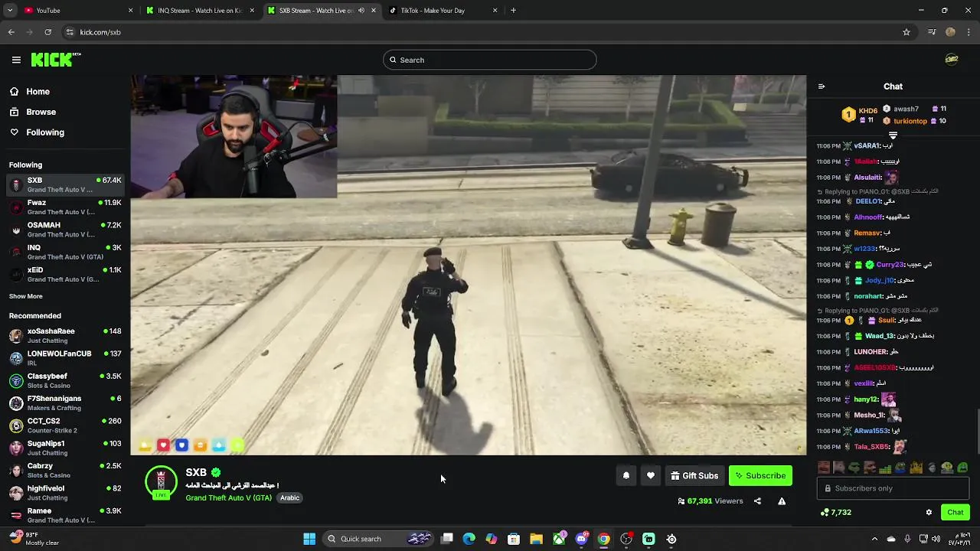
Task: Click Curry23 username in chat
Action: click(x=890, y=265)
